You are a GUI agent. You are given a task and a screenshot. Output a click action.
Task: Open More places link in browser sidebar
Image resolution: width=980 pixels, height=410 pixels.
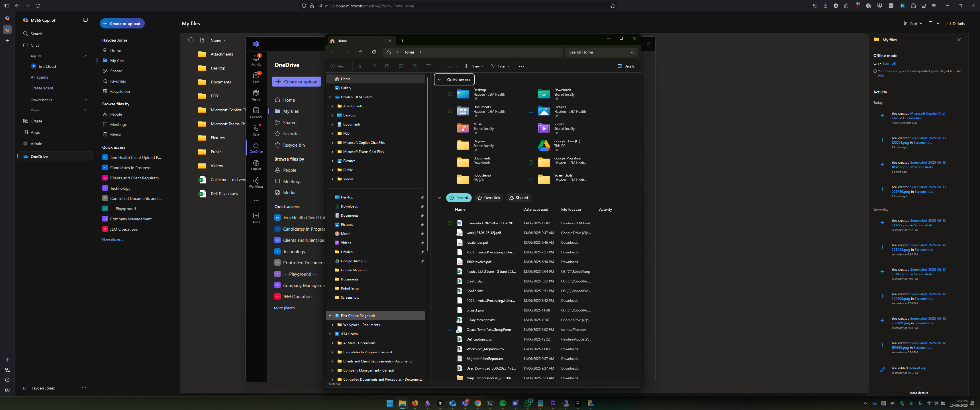(112, 240)
